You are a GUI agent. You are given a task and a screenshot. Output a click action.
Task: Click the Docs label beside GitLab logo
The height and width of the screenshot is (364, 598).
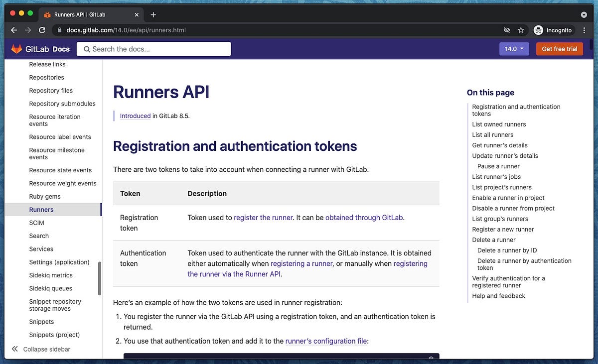(x=61, y=49)
